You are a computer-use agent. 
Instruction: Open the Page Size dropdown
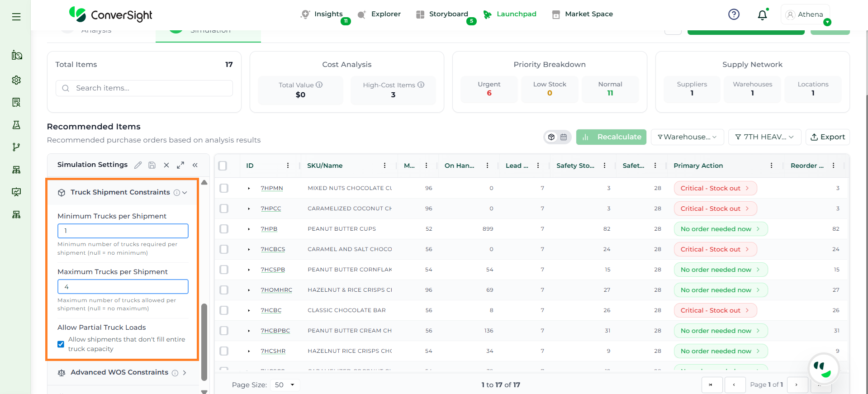(x=285, y=385)
